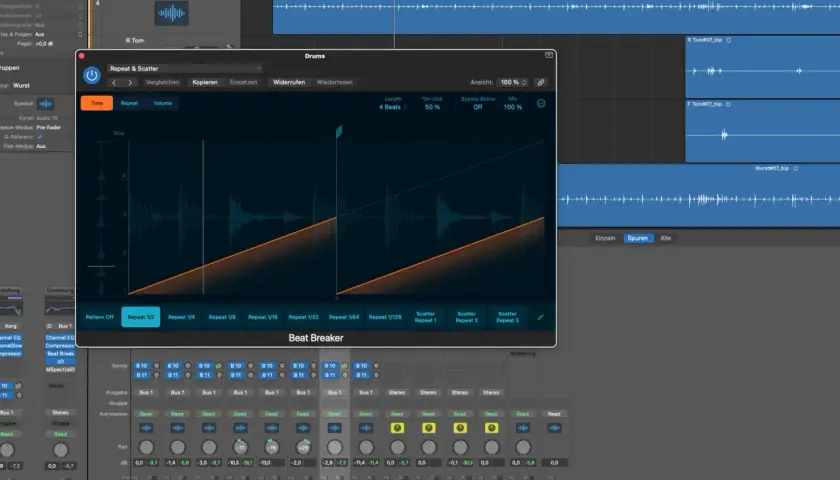Toggle channel format button left of Bus 1 input
This screenshot has width=840, height=480.
point(49,326)
